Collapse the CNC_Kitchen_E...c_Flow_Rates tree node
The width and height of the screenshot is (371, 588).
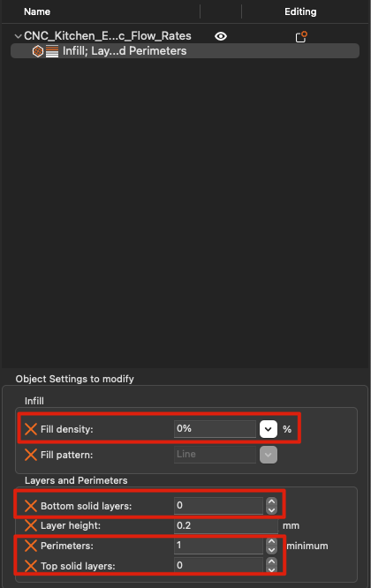pyautogui.click(x=18, y=36)
